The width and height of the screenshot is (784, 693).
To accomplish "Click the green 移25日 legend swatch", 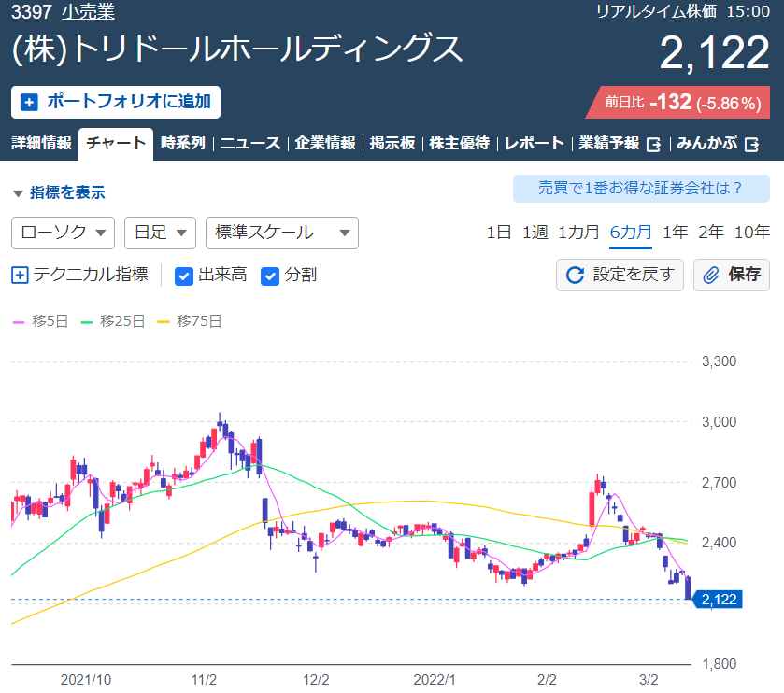I will [87, 322].
